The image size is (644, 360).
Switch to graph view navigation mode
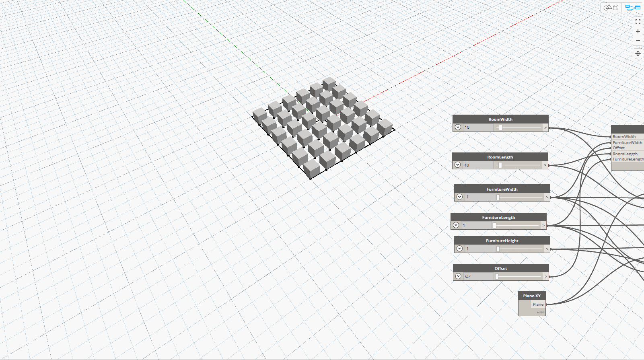pos(632,7)
